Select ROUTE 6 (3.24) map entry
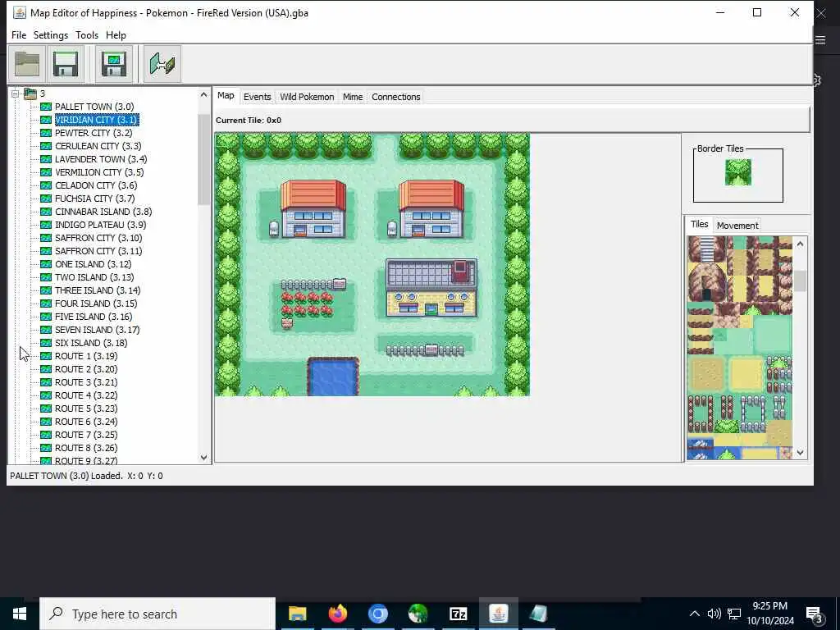This screenshot has width=840, height=630. (x=85, y=422)
